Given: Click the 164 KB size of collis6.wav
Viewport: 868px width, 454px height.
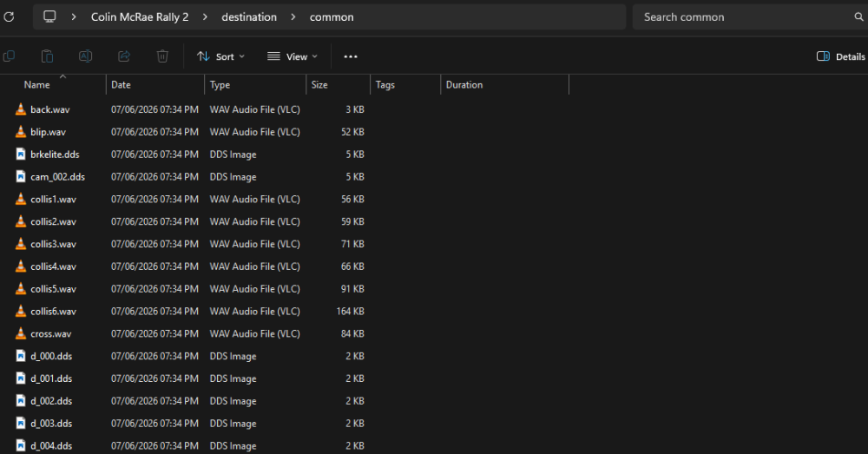Looking at the screenshot, I should (x=351, y=311).
